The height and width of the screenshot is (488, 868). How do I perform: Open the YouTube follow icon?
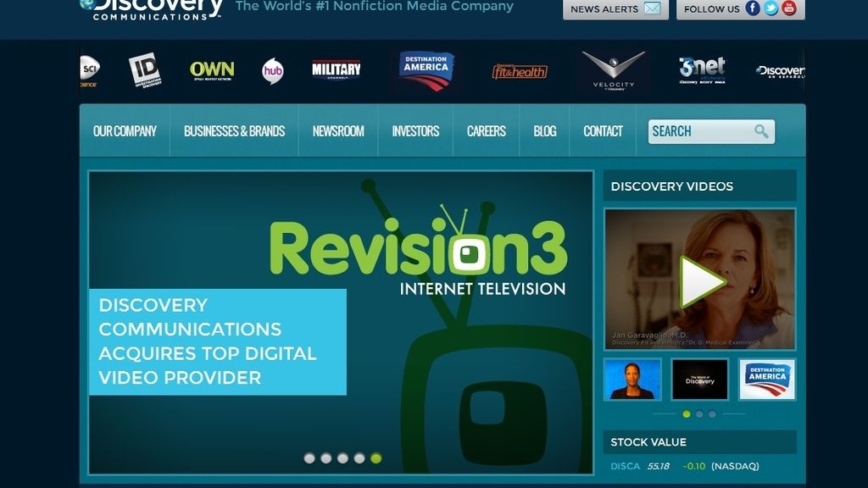click(x=789, y=8)
